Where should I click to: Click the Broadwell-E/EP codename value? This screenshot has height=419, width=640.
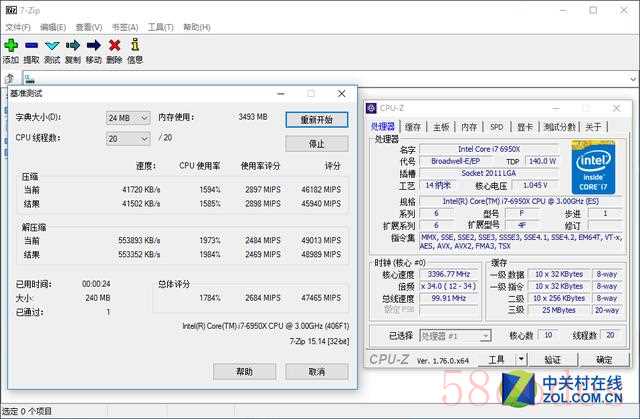click(x=456, y=161)
